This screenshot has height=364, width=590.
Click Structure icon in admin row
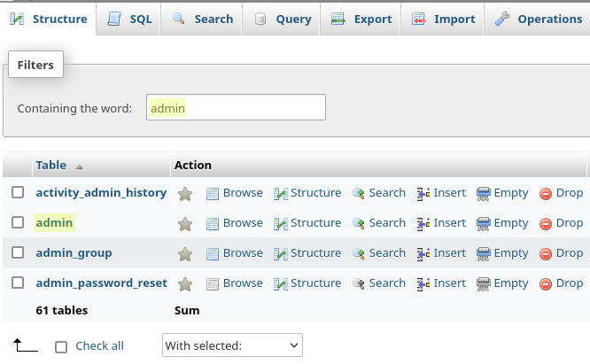point(281,224)
